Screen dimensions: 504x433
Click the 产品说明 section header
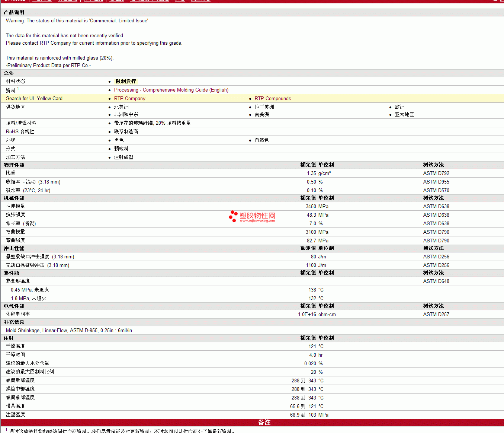click(14, 13)
